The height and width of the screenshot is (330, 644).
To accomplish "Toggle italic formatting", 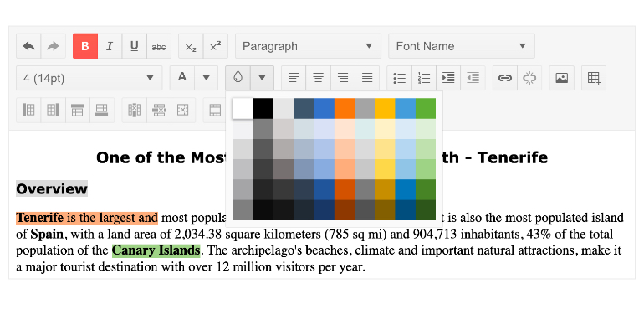I will click(x=110, y=46).
